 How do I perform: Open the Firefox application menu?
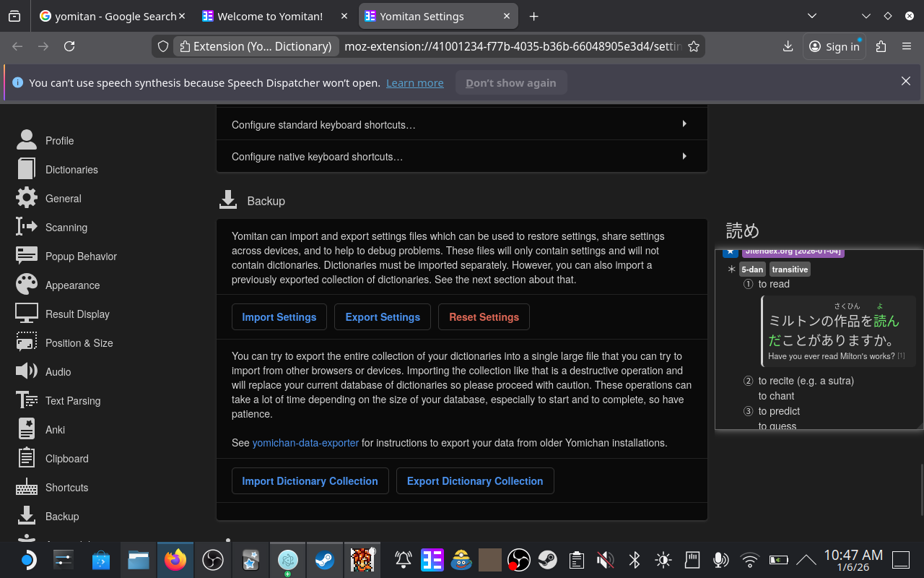coord(907,46)
